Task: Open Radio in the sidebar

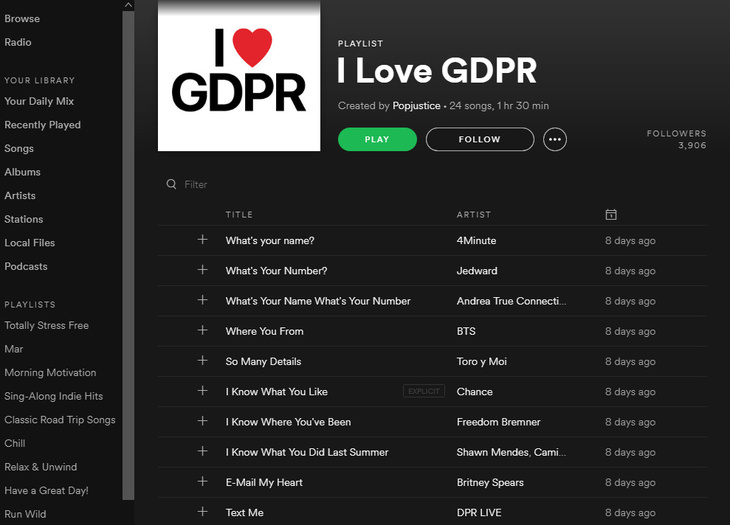Action: click(18, 42)
